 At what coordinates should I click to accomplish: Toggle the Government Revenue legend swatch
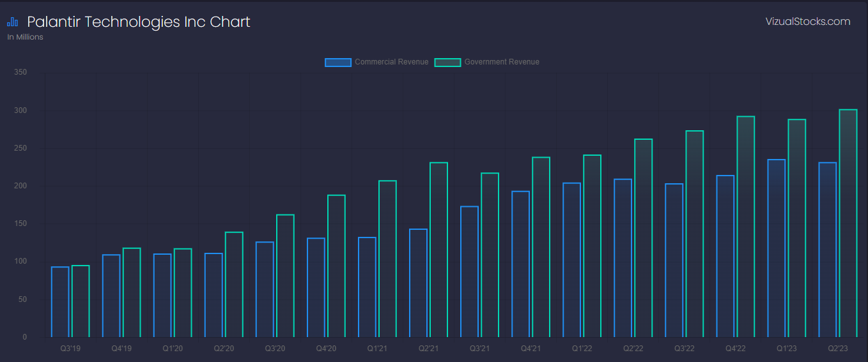click(447, 62)
